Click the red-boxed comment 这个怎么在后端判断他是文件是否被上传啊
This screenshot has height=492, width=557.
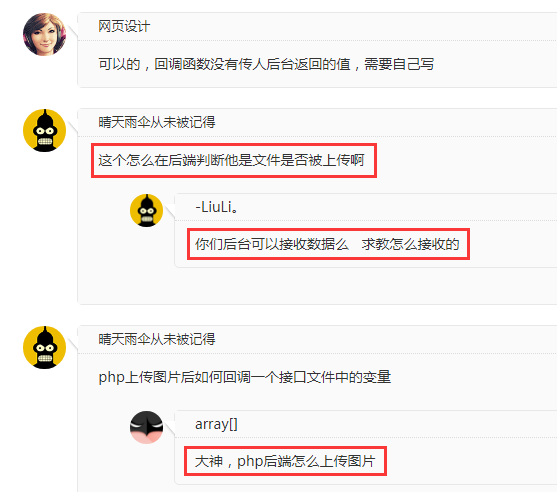[x=231, y=160]
